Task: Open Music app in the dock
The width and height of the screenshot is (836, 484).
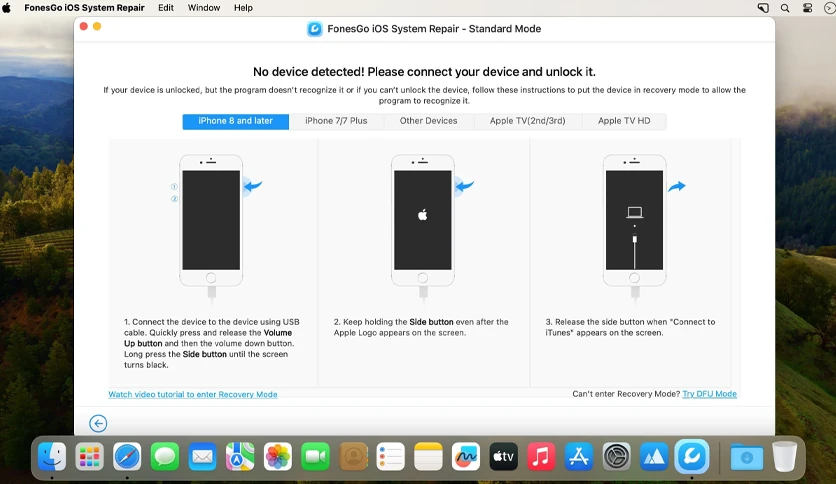Action: coord(541,457)
